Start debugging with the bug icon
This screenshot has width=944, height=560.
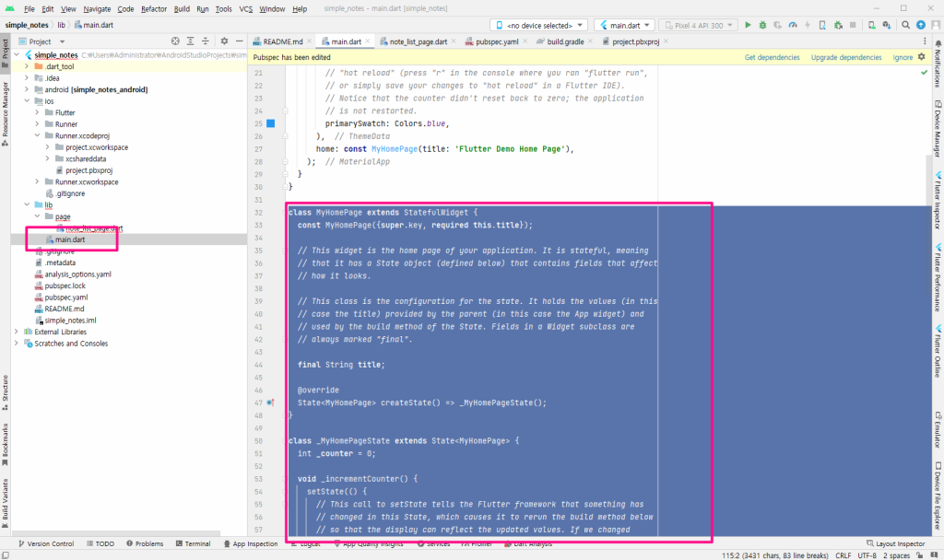(762, 25)
